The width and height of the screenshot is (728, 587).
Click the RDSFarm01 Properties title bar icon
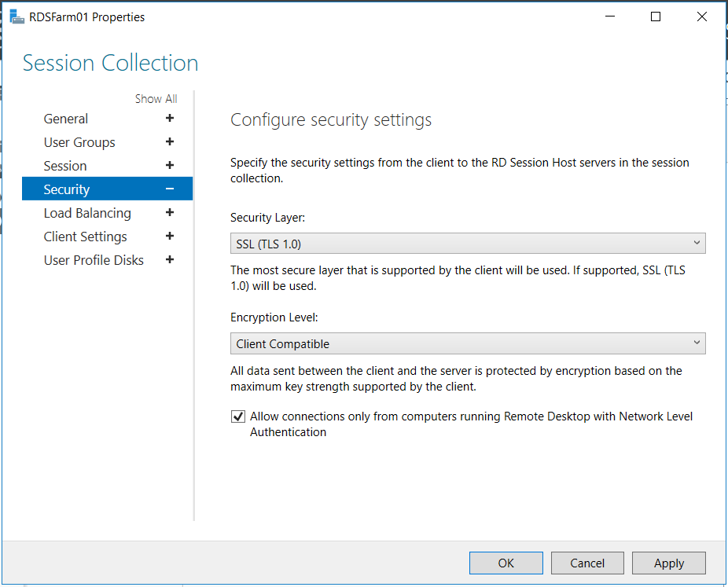click(x=17, y=17)
